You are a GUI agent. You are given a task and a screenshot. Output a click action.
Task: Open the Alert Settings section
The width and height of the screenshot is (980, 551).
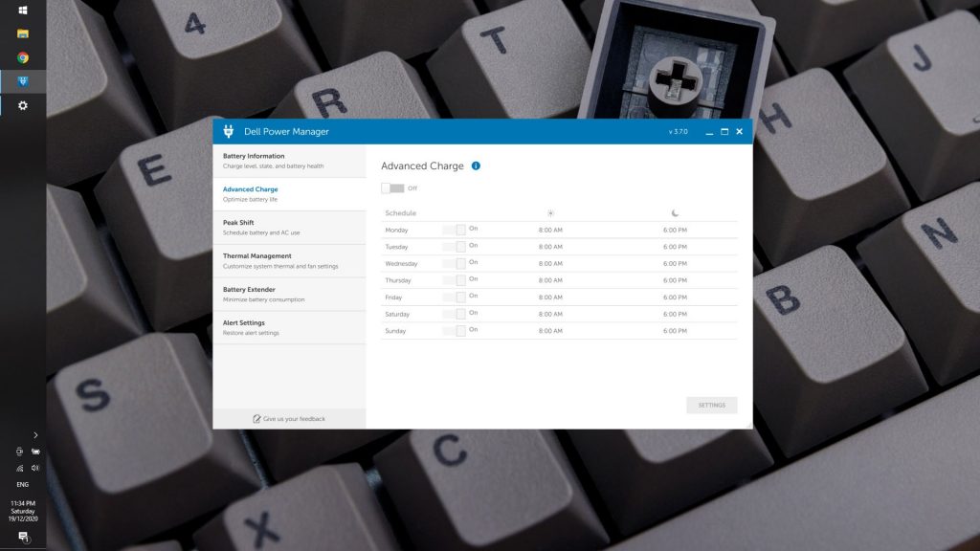[289, 327]
